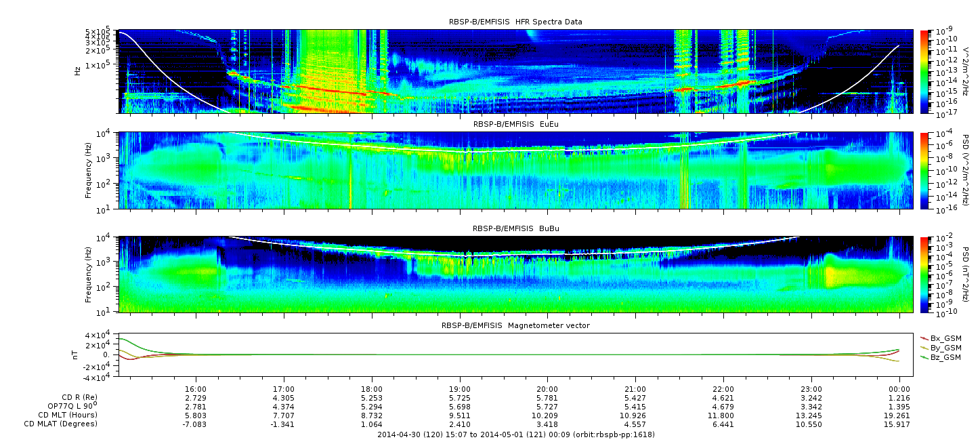Click the 19:00 time axis label

pos(460,390)
